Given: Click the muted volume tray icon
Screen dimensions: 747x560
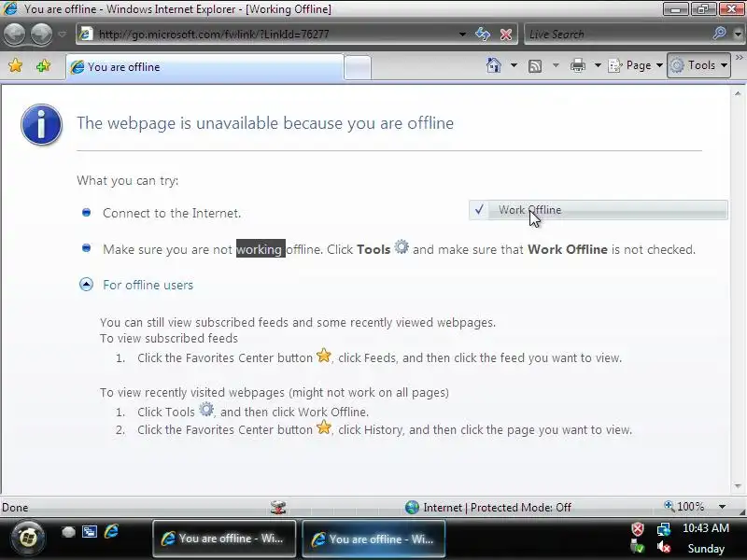Looking at the screenshot, I should tap(664, 548).
